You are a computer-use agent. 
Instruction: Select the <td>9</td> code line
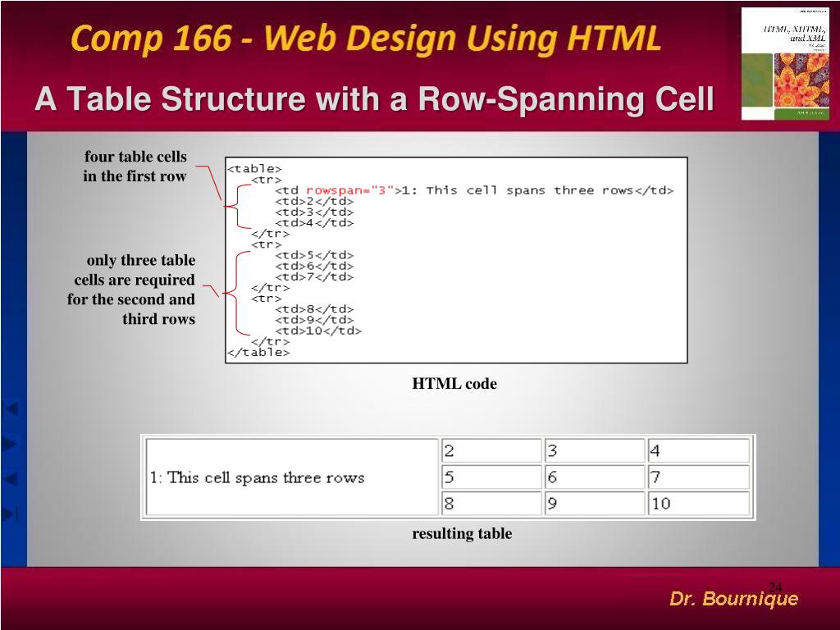point(314,320)
